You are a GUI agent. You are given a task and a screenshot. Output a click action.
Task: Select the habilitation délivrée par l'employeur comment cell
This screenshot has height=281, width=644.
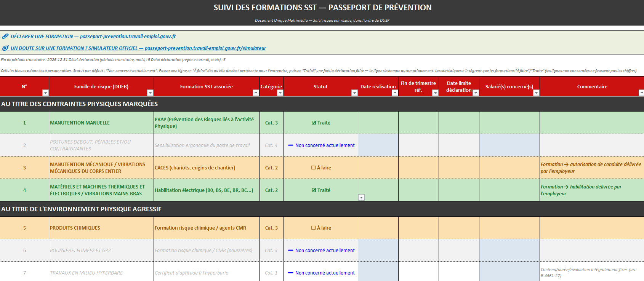tap(592, 190)
